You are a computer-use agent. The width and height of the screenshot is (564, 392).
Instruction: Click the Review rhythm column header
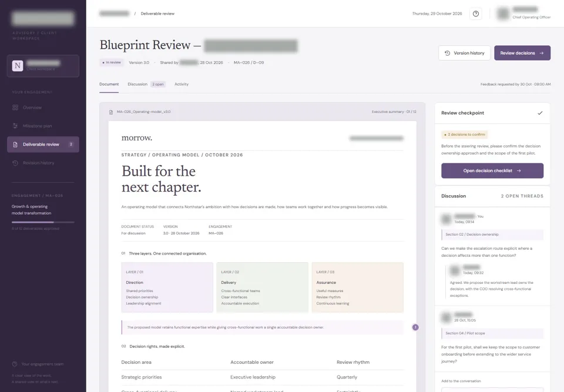pyautogui.click(x=353, y=362)
